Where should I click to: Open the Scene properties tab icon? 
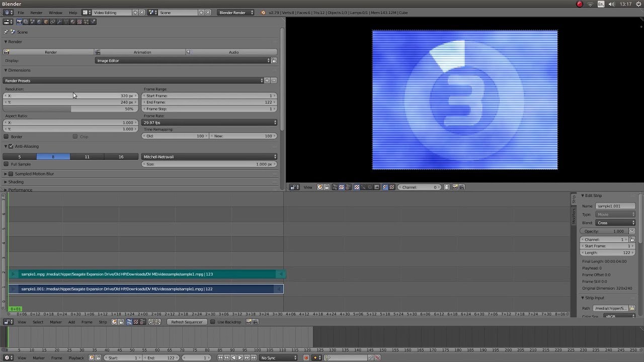point(33,22)
